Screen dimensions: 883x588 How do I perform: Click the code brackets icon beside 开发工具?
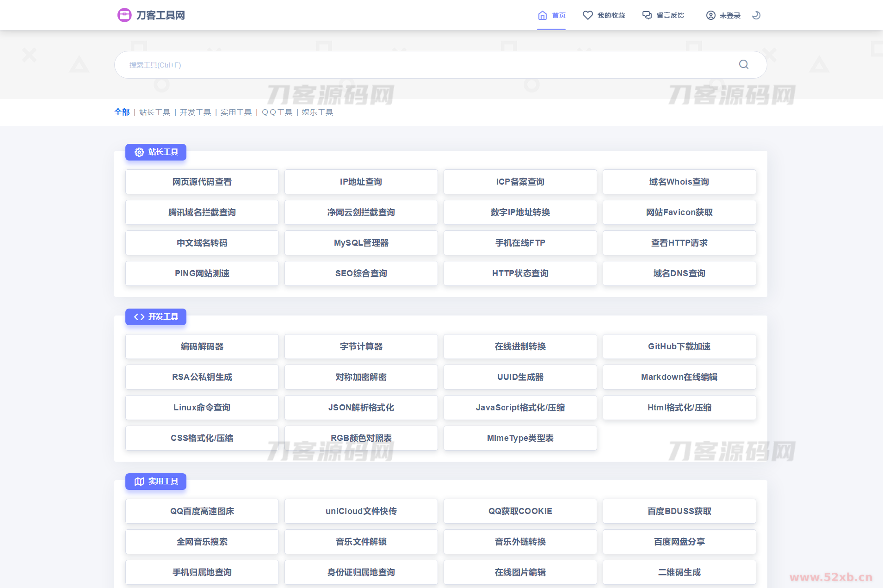tap(138, 317)
